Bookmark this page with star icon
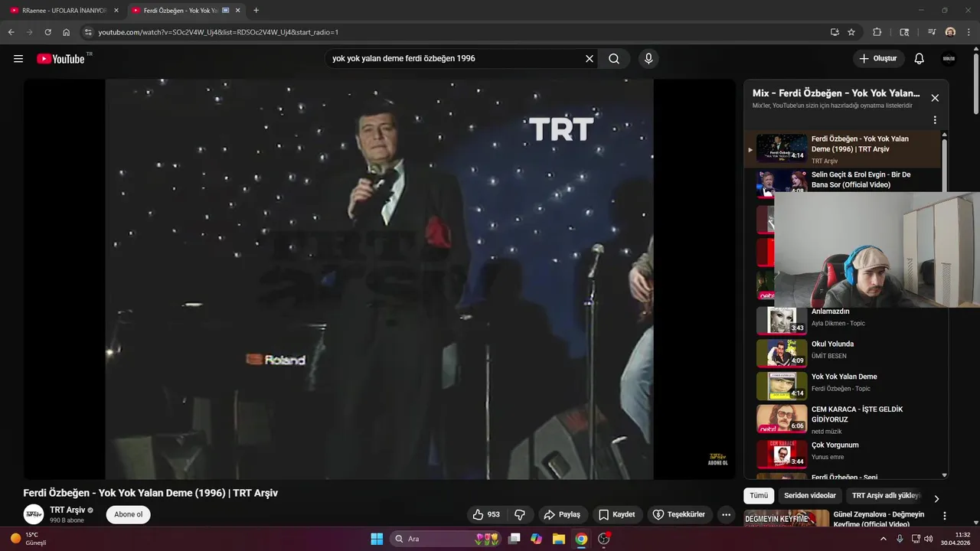 (x=851, y=32)
